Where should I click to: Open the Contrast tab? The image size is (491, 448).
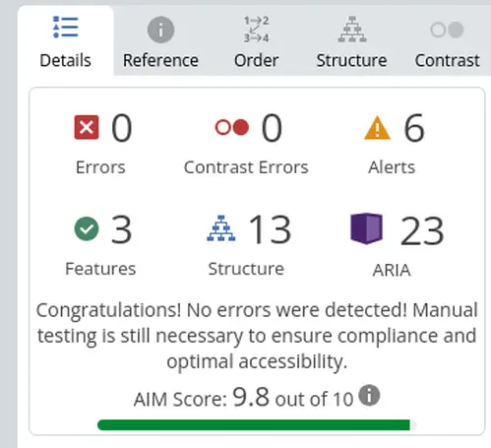(447, 41)
